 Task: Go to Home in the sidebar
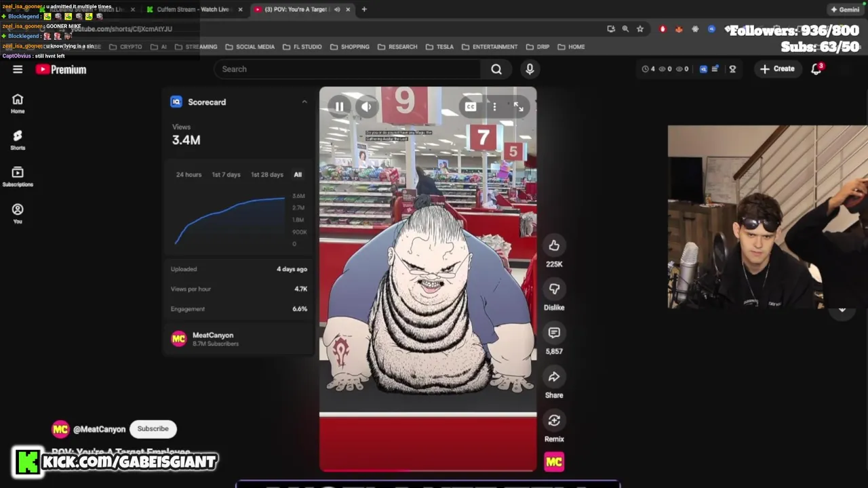[18, 104]
